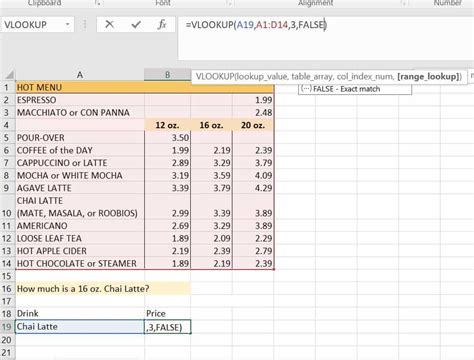Open the Name Box dropdown arrow

pos(68,24)
